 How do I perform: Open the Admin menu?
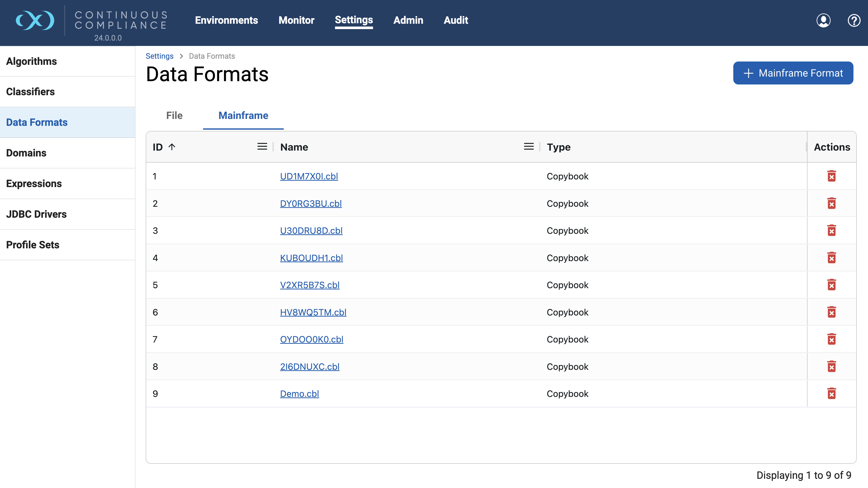408,20
